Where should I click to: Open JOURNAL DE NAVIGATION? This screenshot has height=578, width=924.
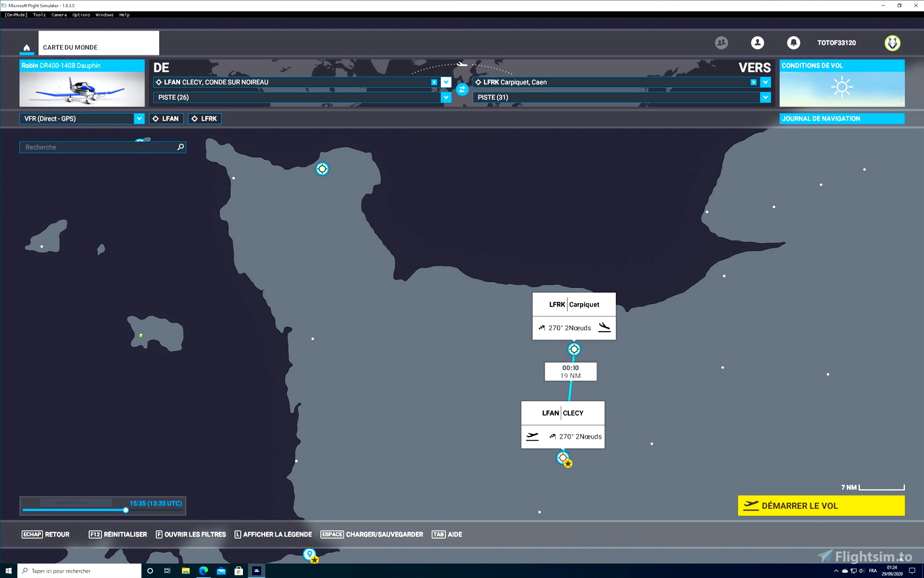[842, 119]
